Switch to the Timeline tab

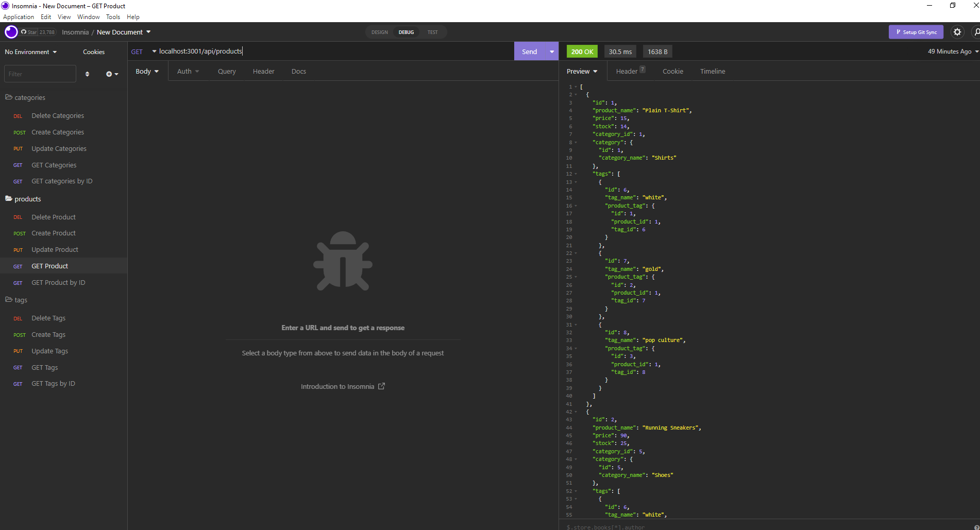coord(713,71)
